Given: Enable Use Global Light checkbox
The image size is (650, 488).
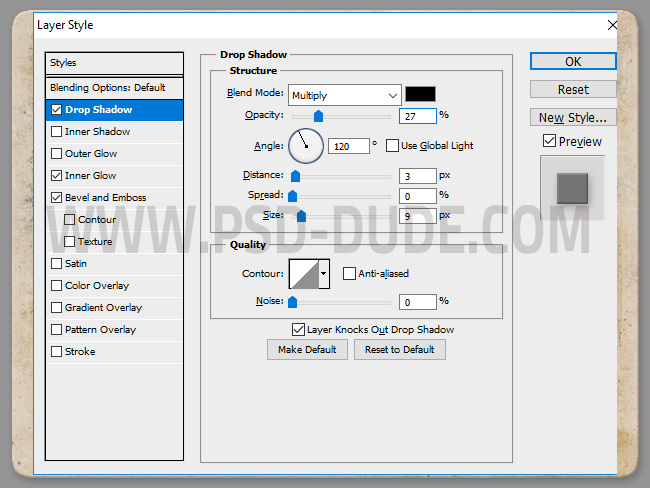Looking at the screenshot, I should point(392,146).
